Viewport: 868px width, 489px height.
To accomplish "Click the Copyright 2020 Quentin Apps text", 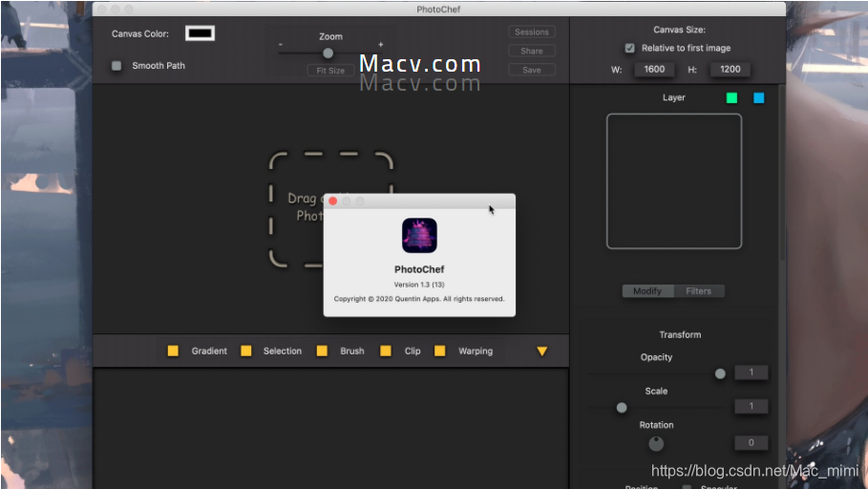I will [x=419, y=299].
